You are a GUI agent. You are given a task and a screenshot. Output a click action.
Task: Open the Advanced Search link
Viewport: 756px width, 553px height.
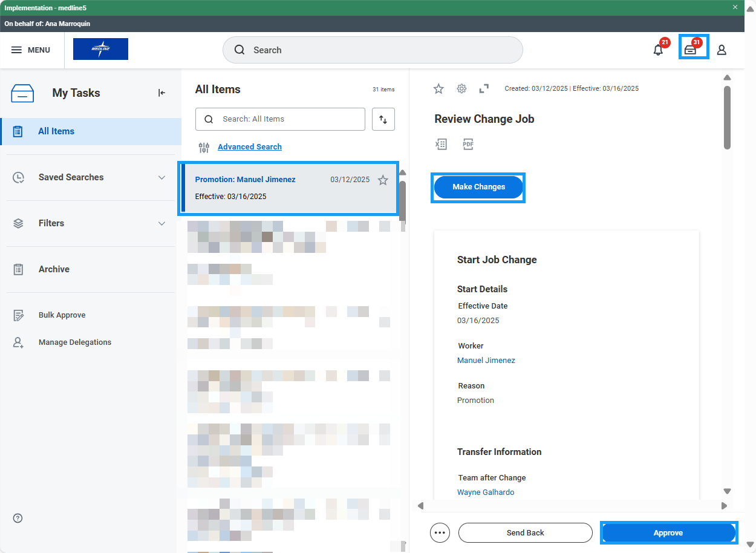click(x=249, y=146)
